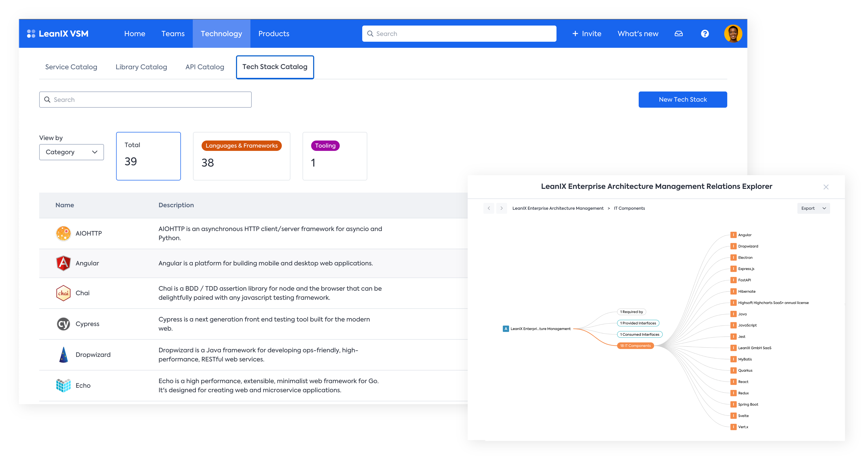Collapse the 18 IT Components relation
This screenshot has width=868, height=463.
[x=635, y=346]
